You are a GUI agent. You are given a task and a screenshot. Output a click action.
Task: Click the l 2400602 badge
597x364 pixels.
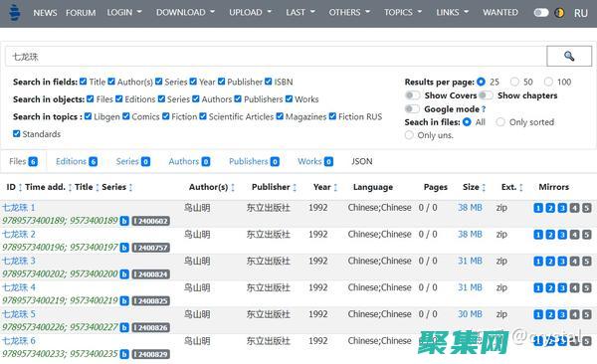point(151,221)
